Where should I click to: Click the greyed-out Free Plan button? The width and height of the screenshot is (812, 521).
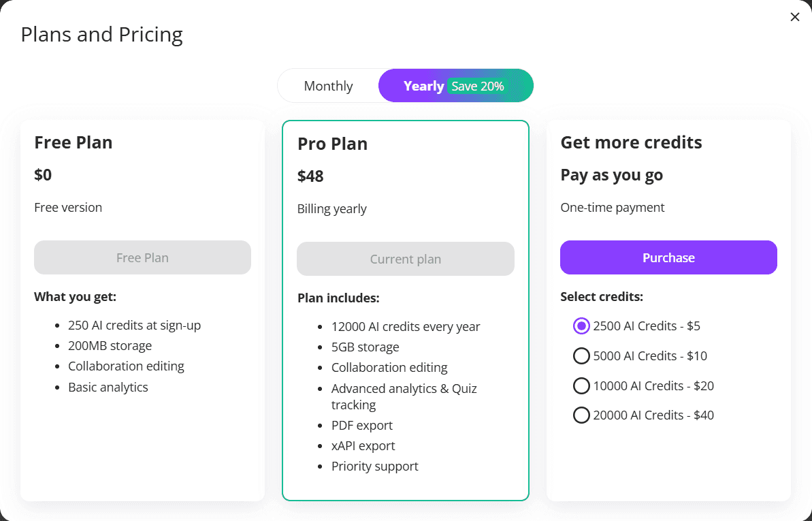pos(142,257)
